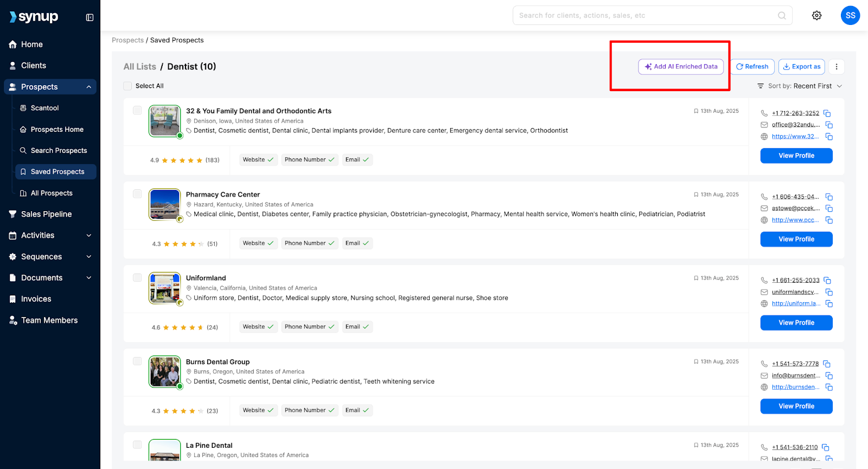The image size is (868, 469).
Task: Click the sort lines icon beside Sort by
Action: coord(761,86)
